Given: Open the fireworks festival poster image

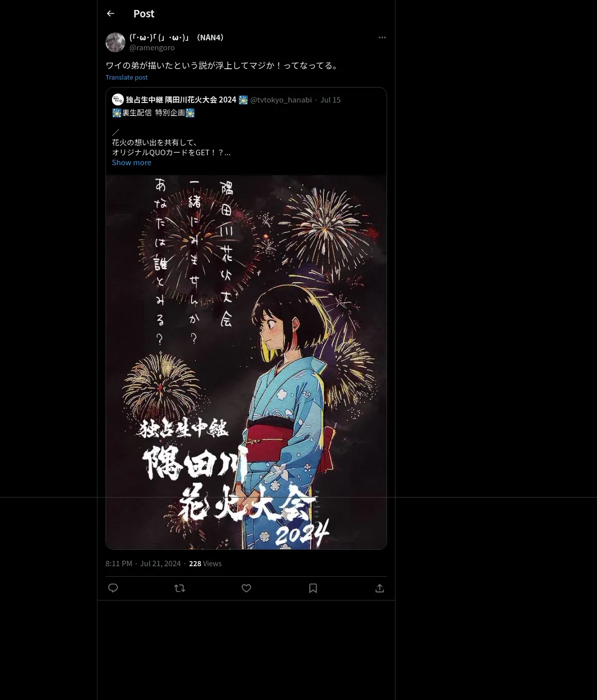Looking at the screenshot, I should 246,362.
